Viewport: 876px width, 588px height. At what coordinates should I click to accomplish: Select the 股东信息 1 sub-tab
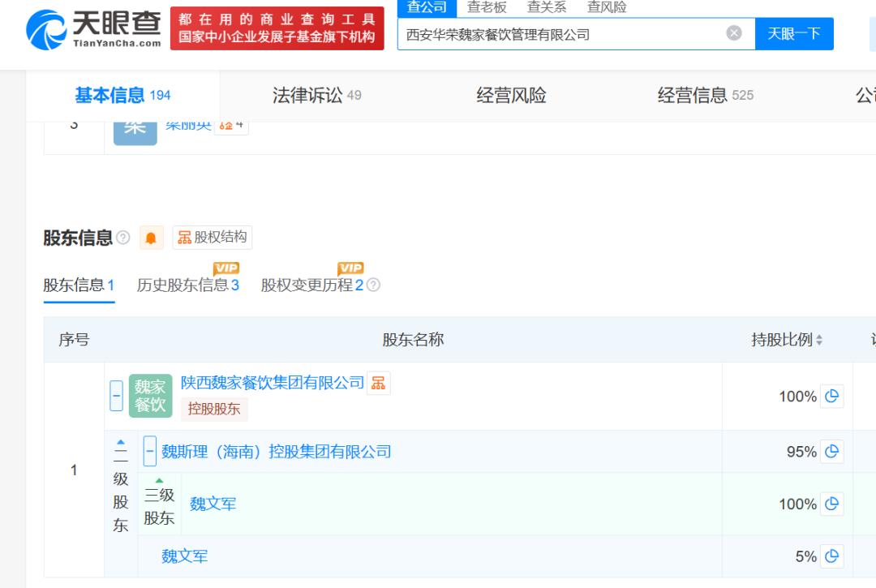pyautogui.click(x=79, y=285)
